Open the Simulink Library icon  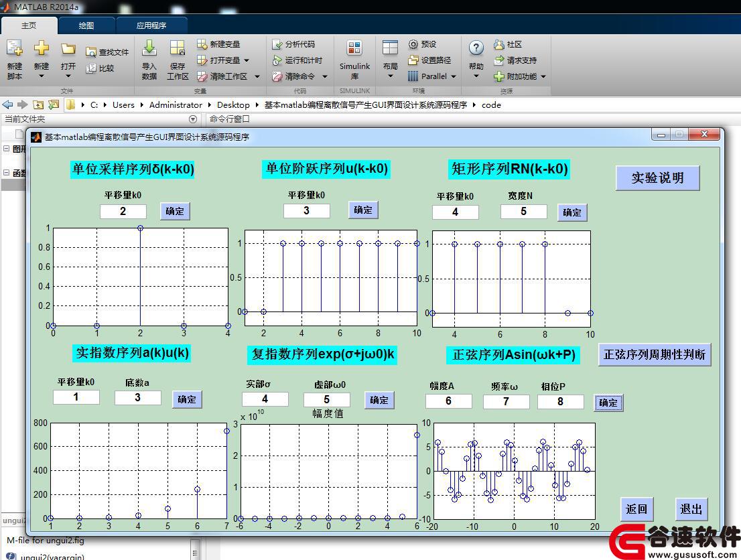[x=354, y=48]
